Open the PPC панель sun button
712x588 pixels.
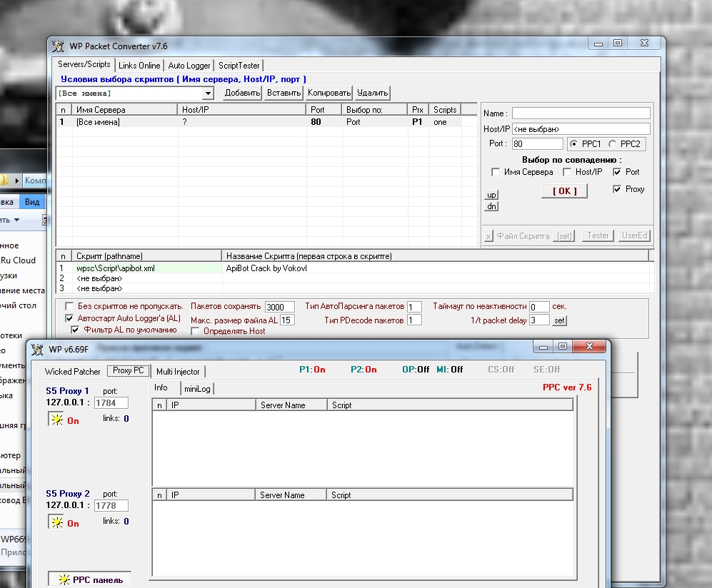90,579
